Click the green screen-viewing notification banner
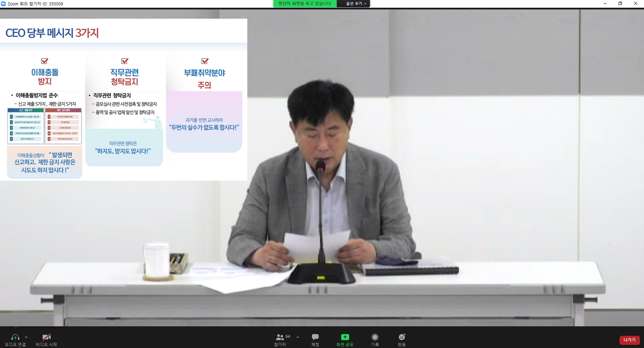Image resolution: width=644 pixels, height=348 pixels. pyautogui.click(x=305, y=3)
